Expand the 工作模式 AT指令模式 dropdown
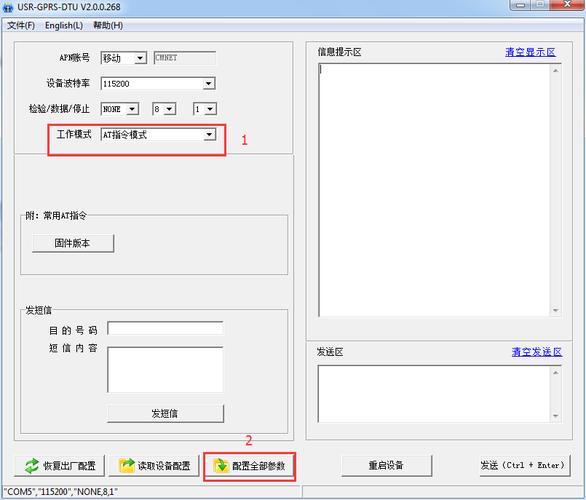 (x=158, y=135)
